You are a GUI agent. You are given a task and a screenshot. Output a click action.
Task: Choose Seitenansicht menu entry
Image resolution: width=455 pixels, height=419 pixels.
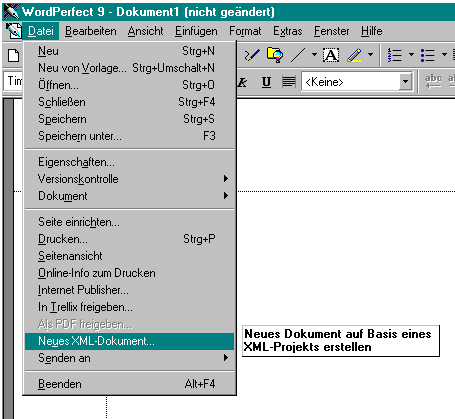[x=129, y=256]
